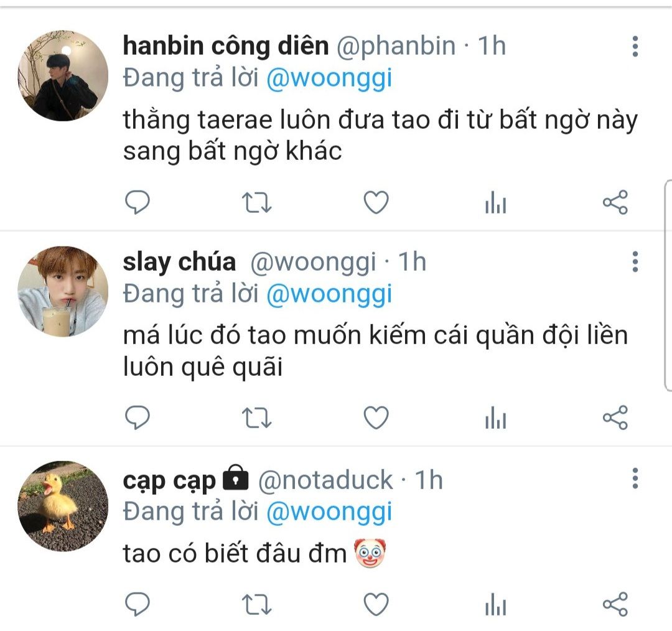The height and width of the screenshot is (631, 672).
Task: Open slay chúa's display name profile
Action: coord(179,261)
